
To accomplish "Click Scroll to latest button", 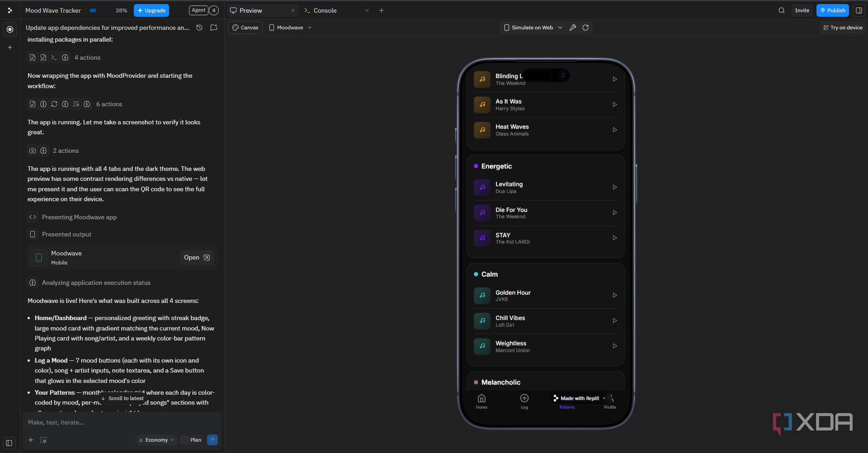I will [122, 398].
